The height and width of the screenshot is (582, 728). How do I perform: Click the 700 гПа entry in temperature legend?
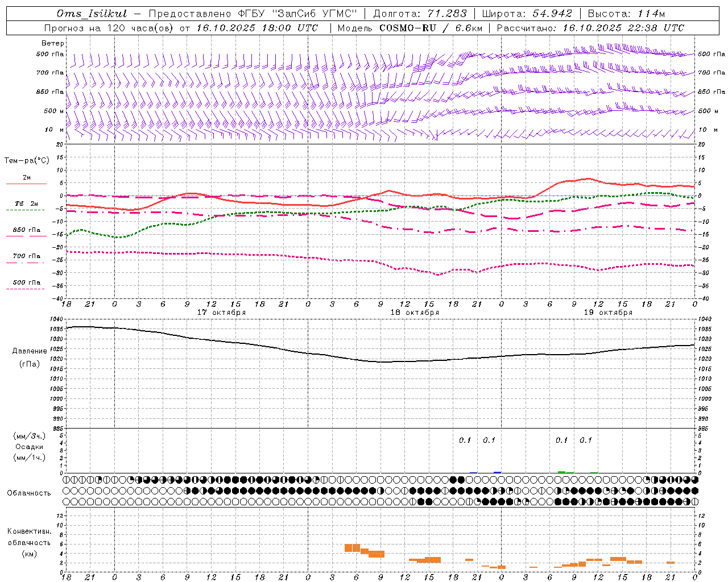[26, 256]
